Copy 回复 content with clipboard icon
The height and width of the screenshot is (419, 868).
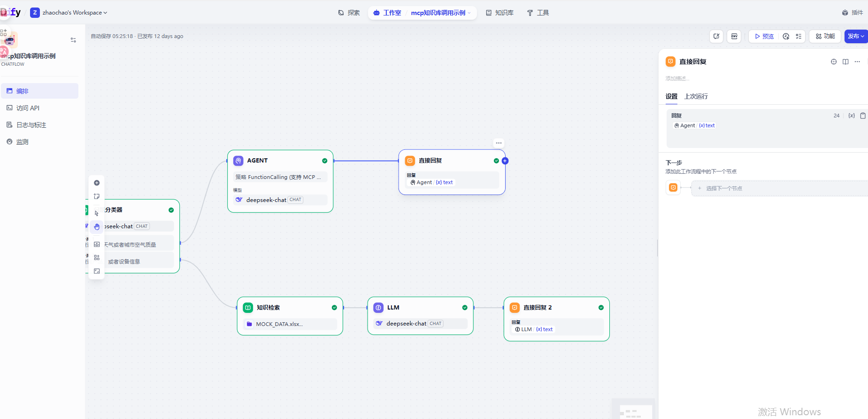(x=863, y=116)
